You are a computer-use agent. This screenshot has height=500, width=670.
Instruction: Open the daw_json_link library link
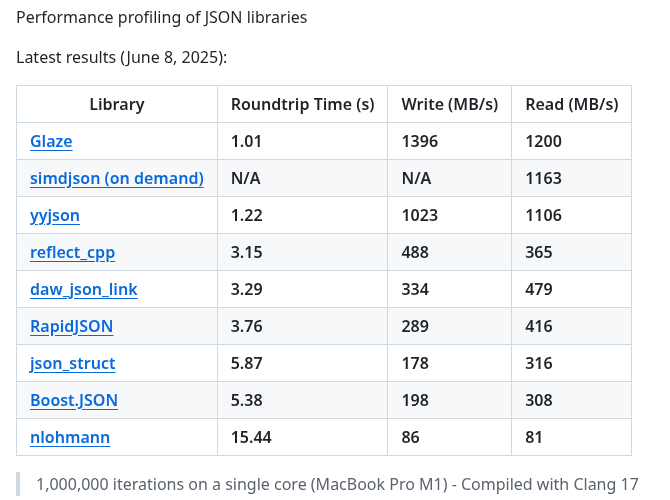tap(84, 289)
